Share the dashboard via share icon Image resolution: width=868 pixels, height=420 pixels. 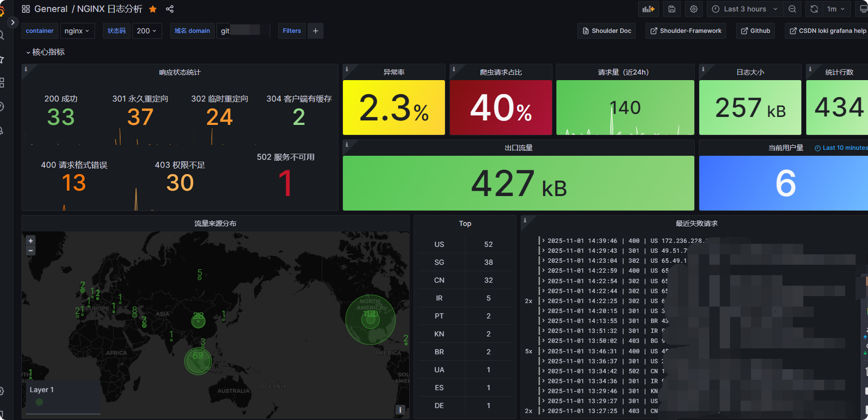170,9
